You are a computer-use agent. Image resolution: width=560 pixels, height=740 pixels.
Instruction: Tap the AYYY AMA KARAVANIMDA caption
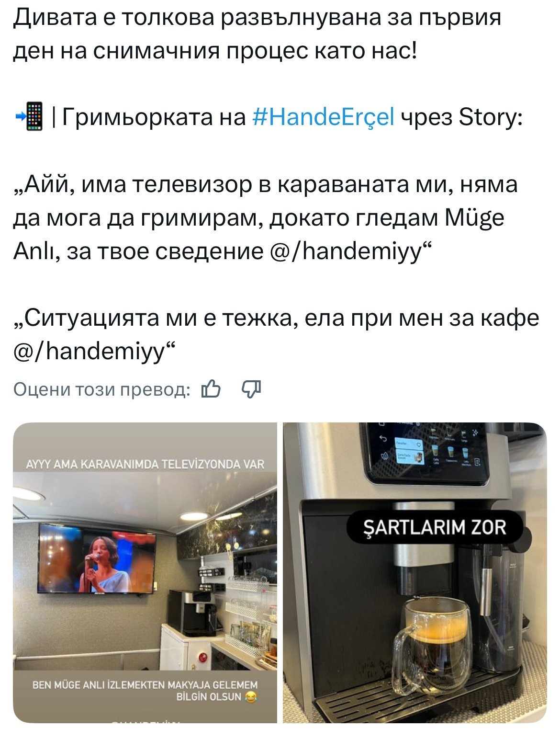tap(145, 464)
